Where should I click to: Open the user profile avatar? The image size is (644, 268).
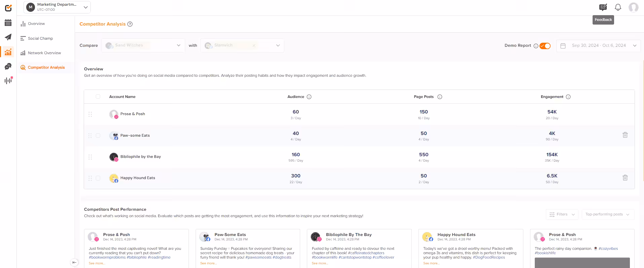click(x=633, y=7)
